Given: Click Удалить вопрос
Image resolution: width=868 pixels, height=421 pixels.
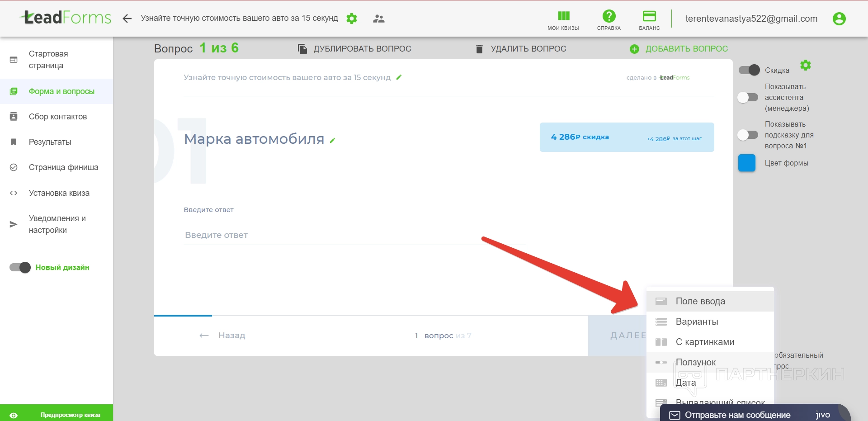Looking at the screenshot, I should [520, 49].
